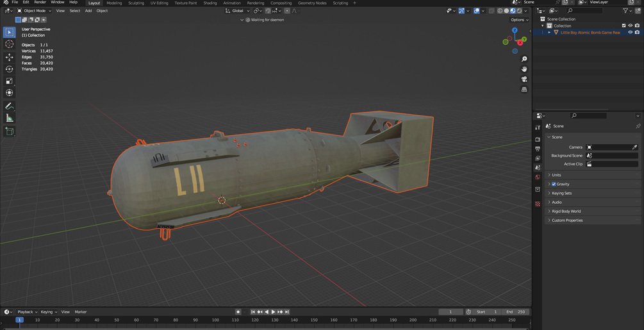Click the End frame field
The image size is (644, 330).
515,312
